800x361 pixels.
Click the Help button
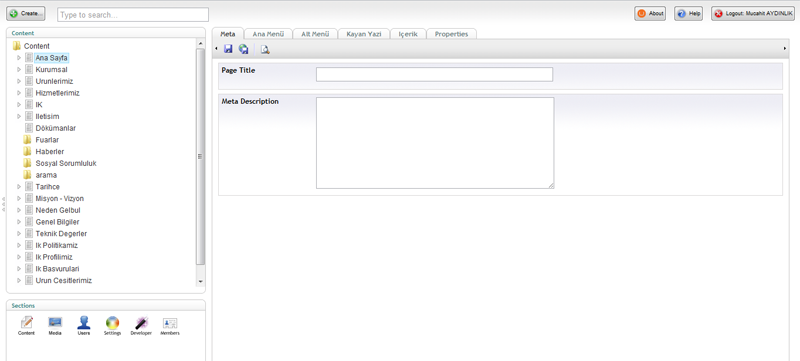point(688,14)
